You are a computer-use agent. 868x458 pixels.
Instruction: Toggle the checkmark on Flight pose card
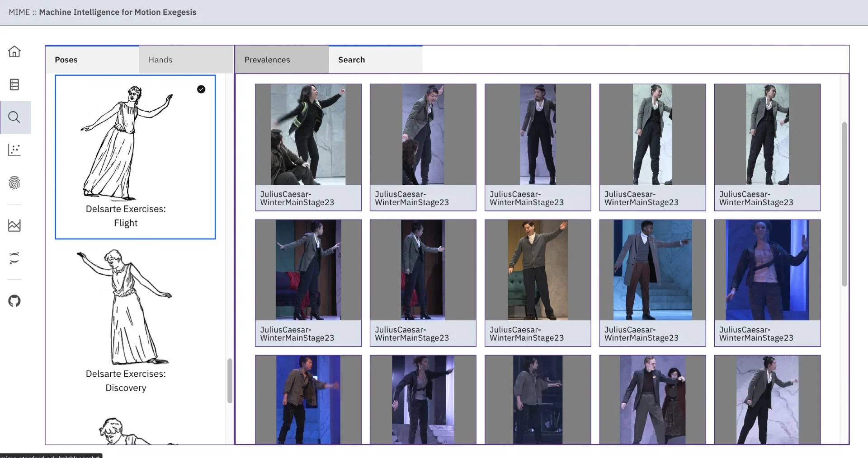(x=201, y=89)
